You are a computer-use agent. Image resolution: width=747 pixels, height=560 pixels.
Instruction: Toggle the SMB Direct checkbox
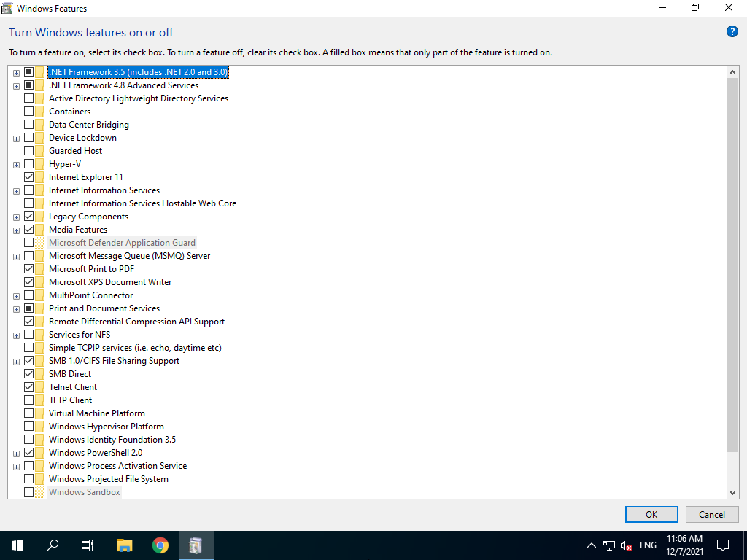pyautogui.click(x=28, y=374)
